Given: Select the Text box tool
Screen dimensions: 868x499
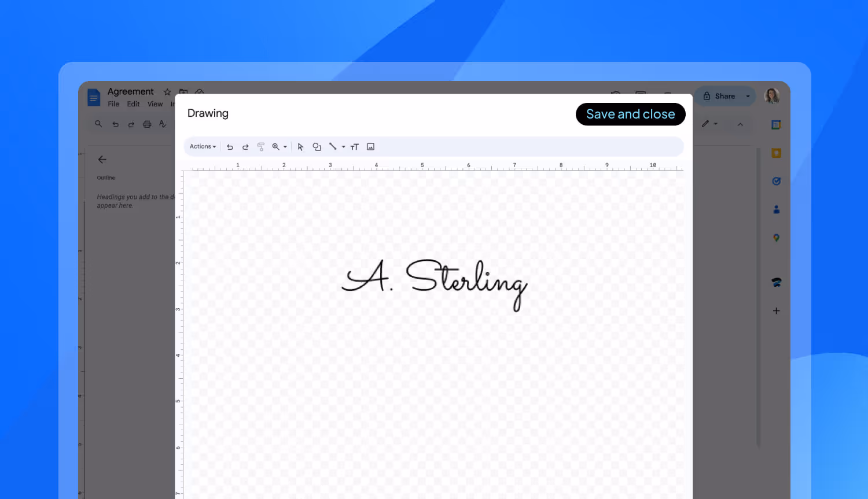Looking at the screenshot, I should tap(355, 147).
